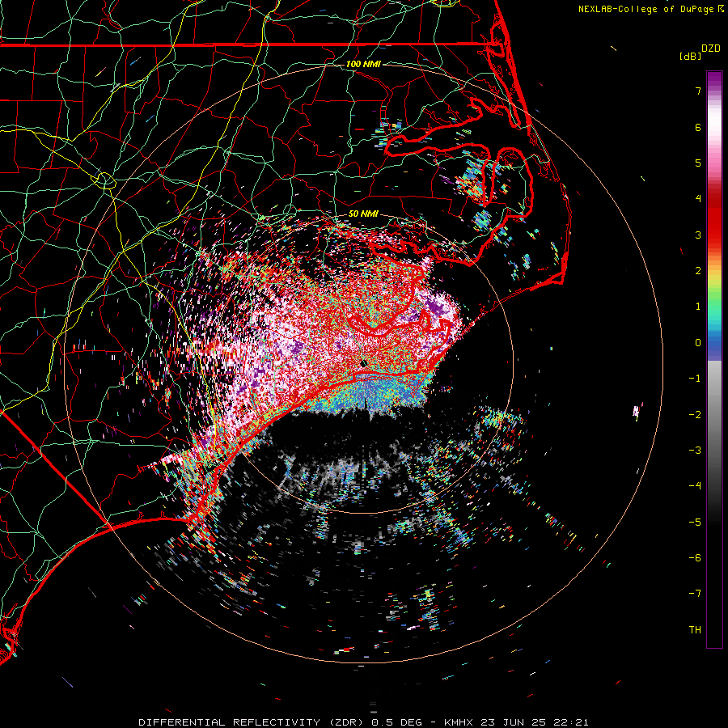The width and height of the screenshot is (728, 728).
Task: Click the [dB] unit label
Action: (691, 57)
